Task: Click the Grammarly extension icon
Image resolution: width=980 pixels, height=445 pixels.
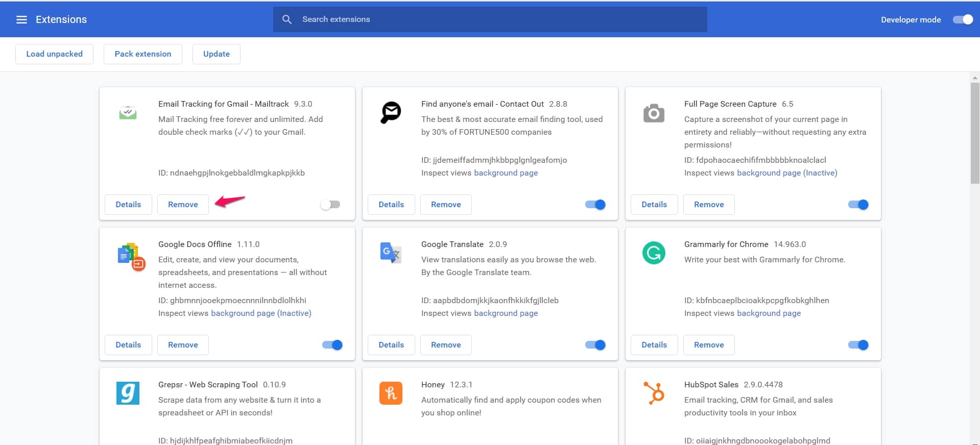Action: click(654, 253)
